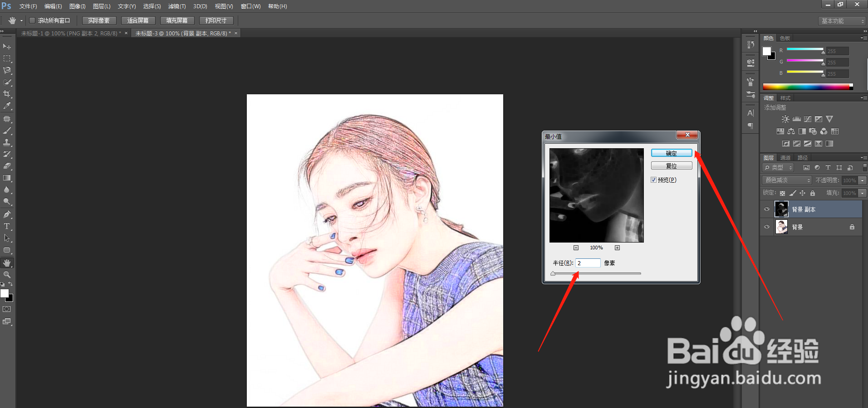Select the Clone Stamp tool
The width and height of the screenshot is (868, 408).
point(7,142)
